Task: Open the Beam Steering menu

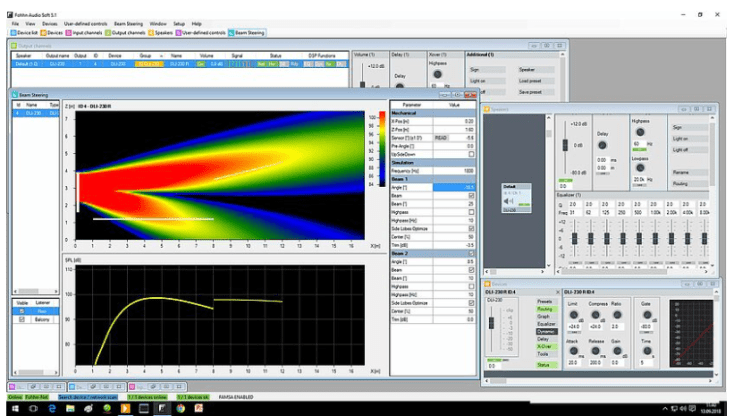Action: click(x=127, y=22)
